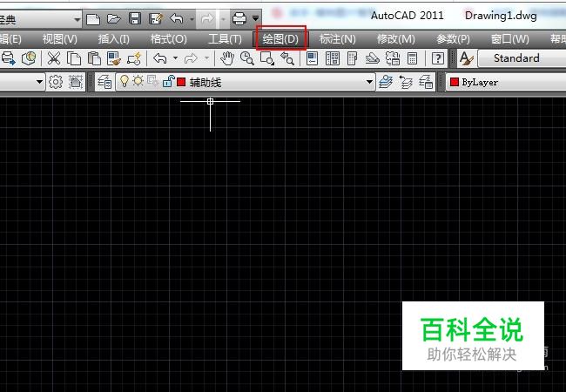566x392 pixels.
Task: Click the 3D Print icon
Action: 29,58
